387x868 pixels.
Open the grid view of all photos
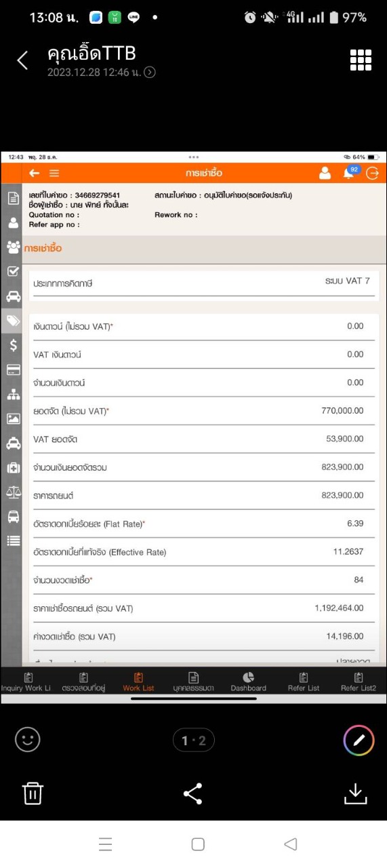361,60
